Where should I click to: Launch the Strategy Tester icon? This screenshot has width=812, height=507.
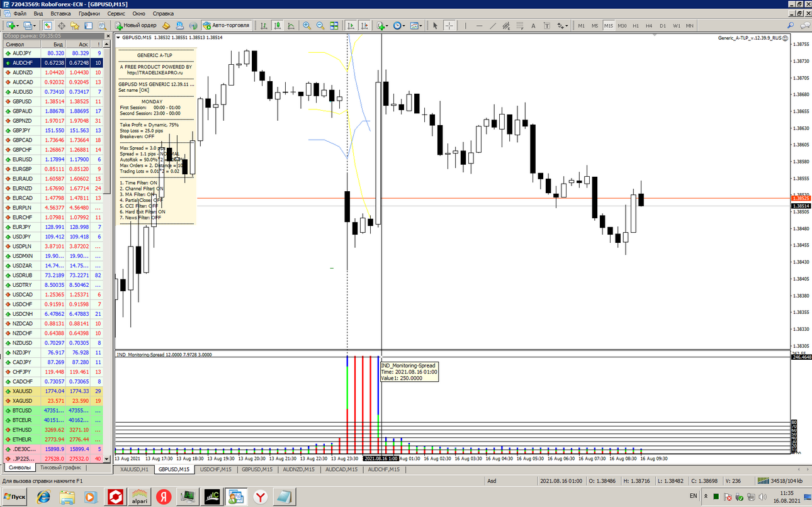point(101,26)
